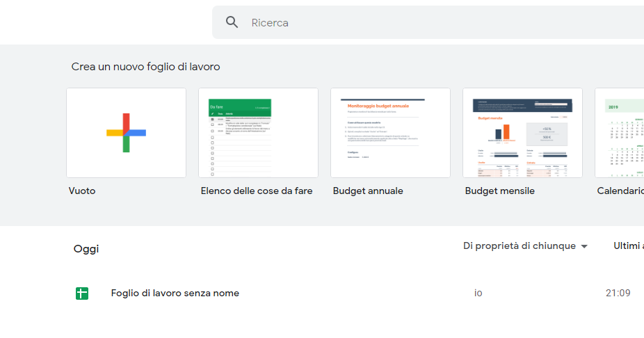This screenshot has width=644, height=338.
Task: Open the Budget annuale template thumbnail
Action: pos(391,133)
